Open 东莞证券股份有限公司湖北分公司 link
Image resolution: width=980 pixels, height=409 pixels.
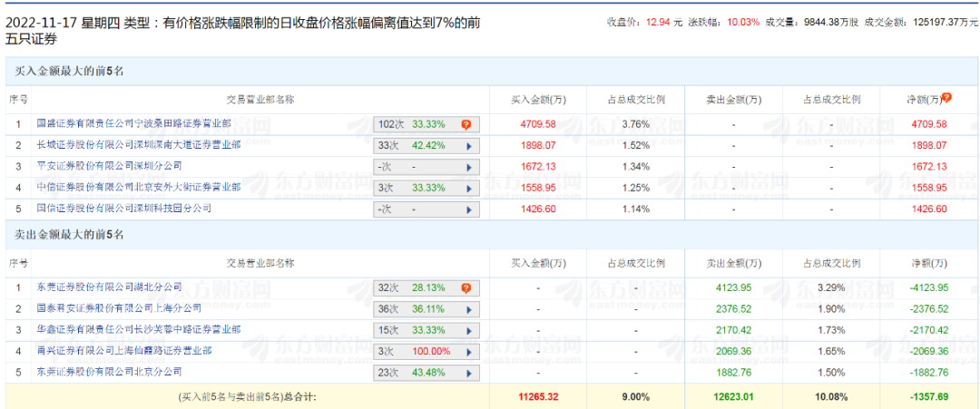click(x=110, y=287)
